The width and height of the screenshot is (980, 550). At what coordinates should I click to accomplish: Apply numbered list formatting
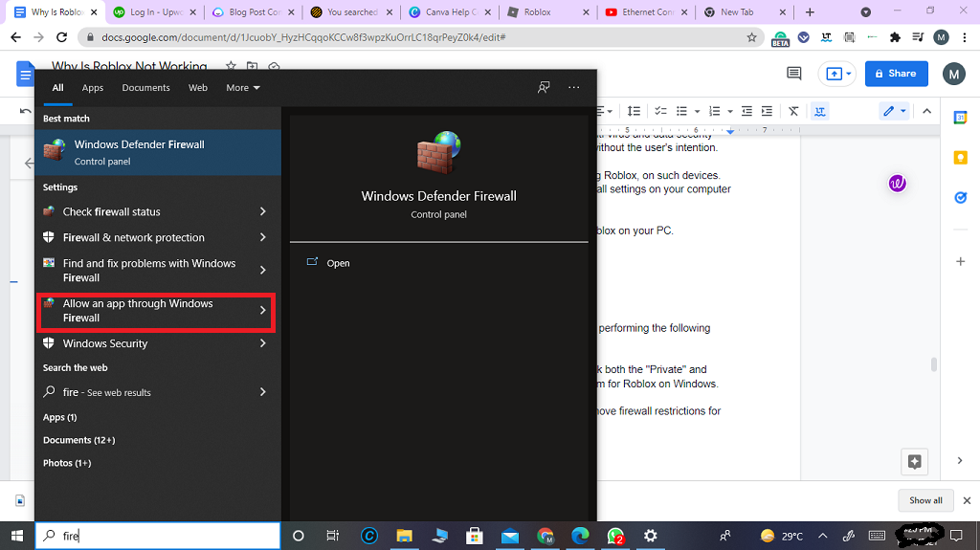(x=714, y=111)
